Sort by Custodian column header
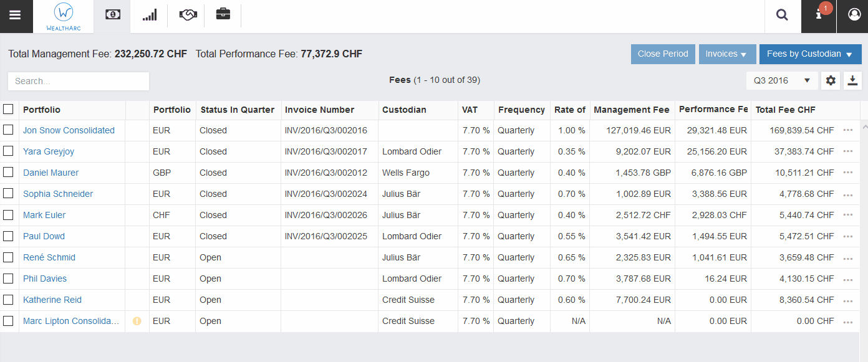 [404, 110]
